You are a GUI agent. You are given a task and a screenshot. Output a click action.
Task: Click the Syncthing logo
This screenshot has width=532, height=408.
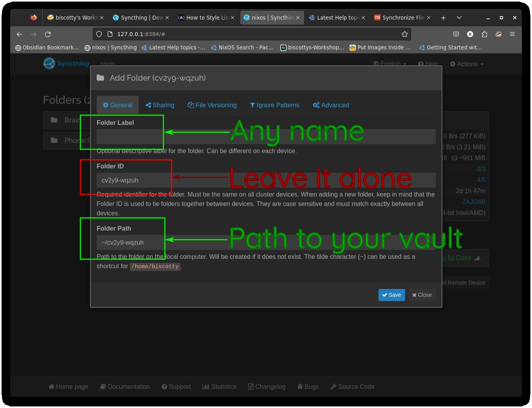coord(66,63)
